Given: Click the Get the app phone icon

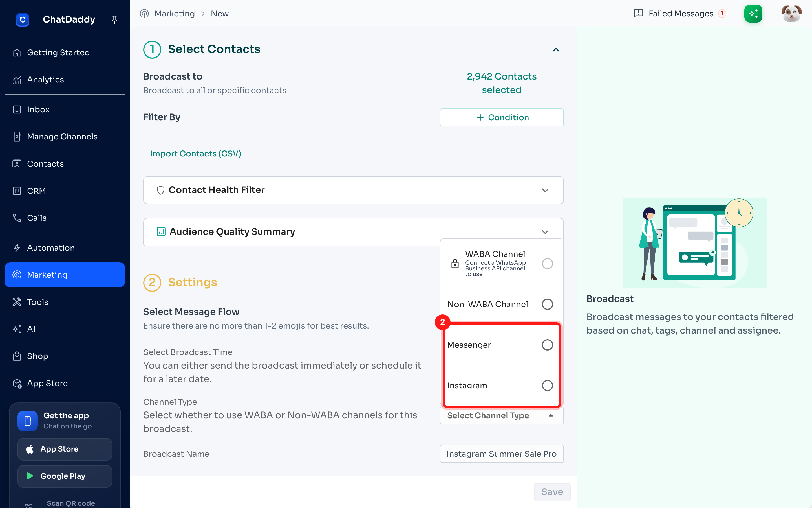Looking at the screenshot, I should tap(28, 421).
